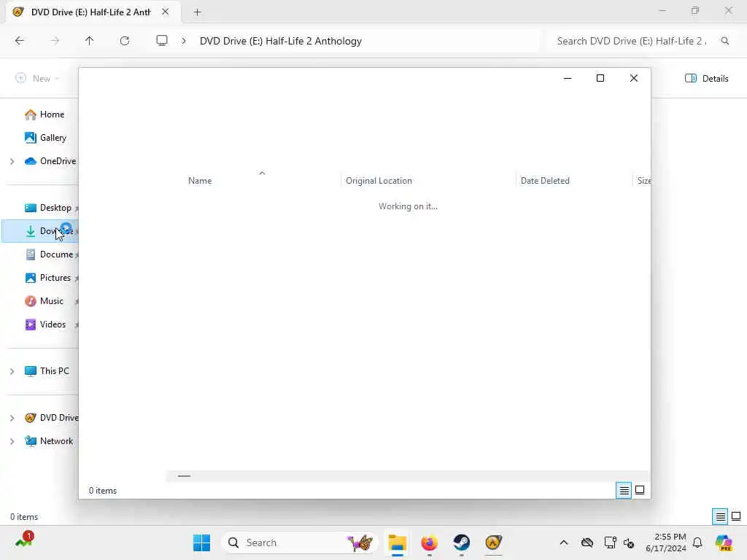The image size is (747, 560).
Task: Expand the OneDrive tree node
Action: pos(12,161)
